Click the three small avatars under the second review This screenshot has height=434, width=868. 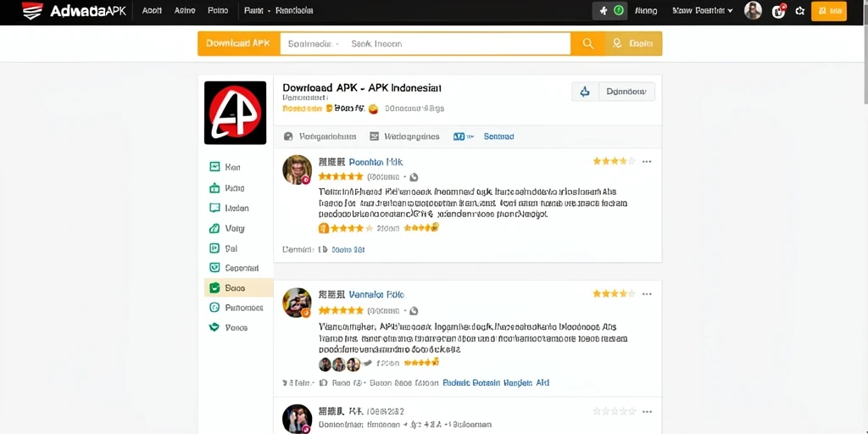tap(339, 364)
